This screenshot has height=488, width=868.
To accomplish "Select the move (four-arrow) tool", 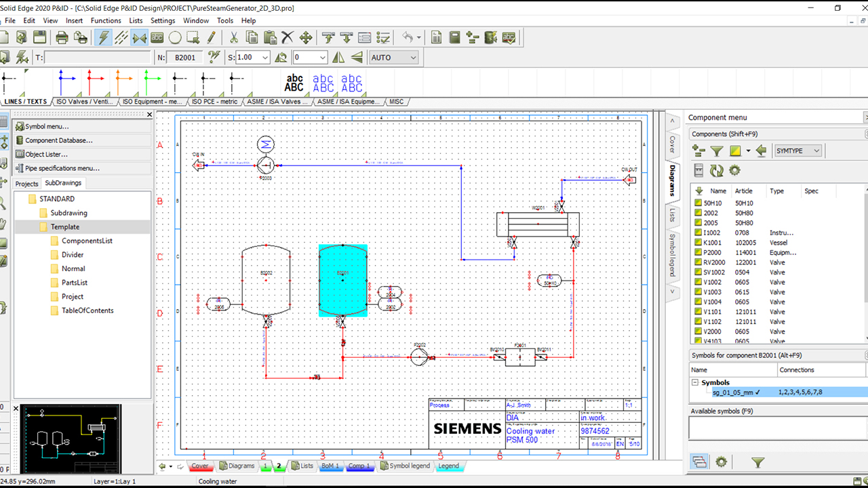I will 307,37.
